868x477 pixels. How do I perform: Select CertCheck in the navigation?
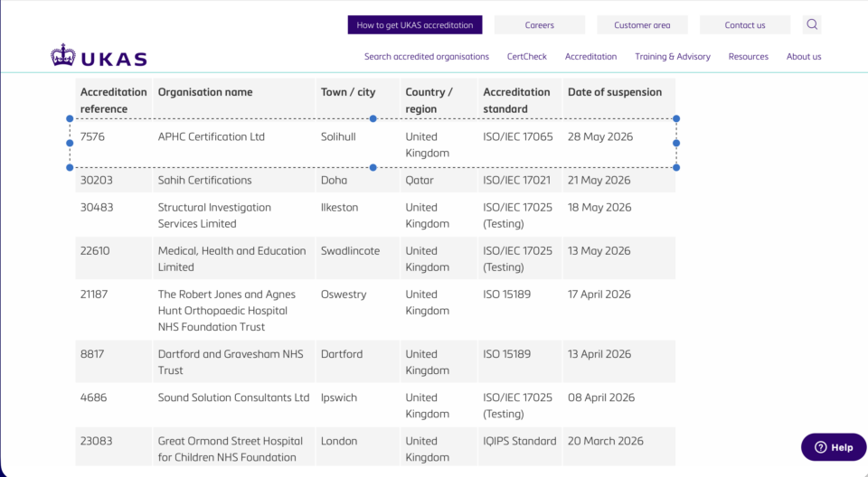point(526,56)
